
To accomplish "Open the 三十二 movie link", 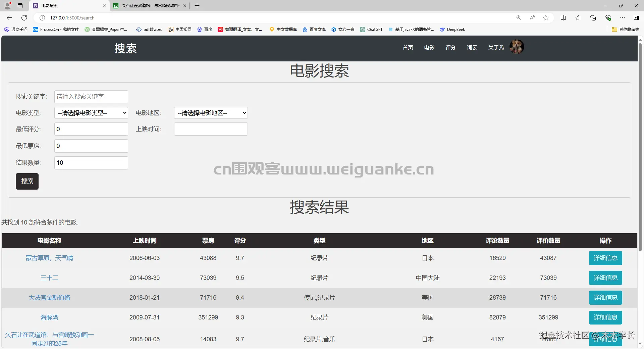I will click(49, 278).
